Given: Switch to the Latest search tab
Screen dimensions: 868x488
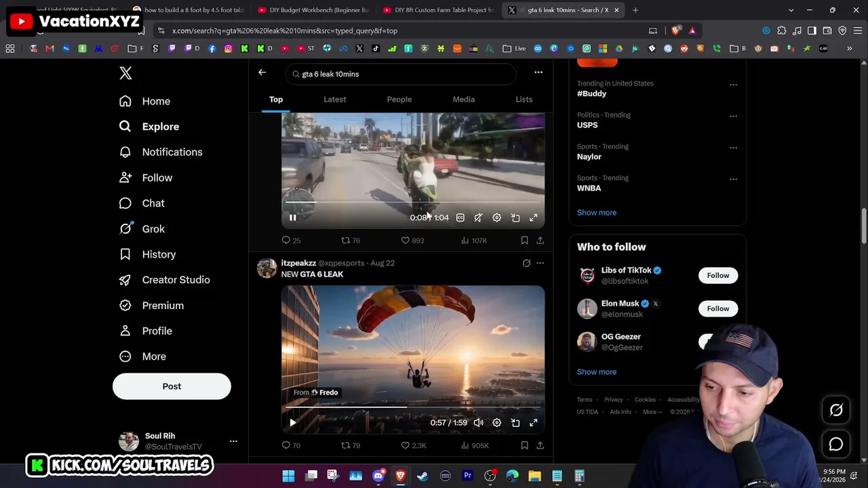Looking at the screenshot, I should click(x=335, y=100).
